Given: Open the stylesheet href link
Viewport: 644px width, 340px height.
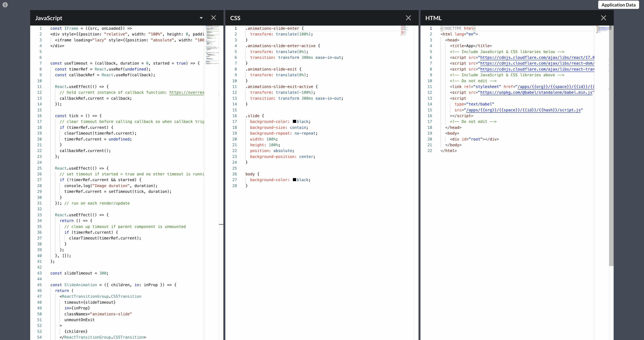Looking at the screenshot, I should click(x=556, y=87).
